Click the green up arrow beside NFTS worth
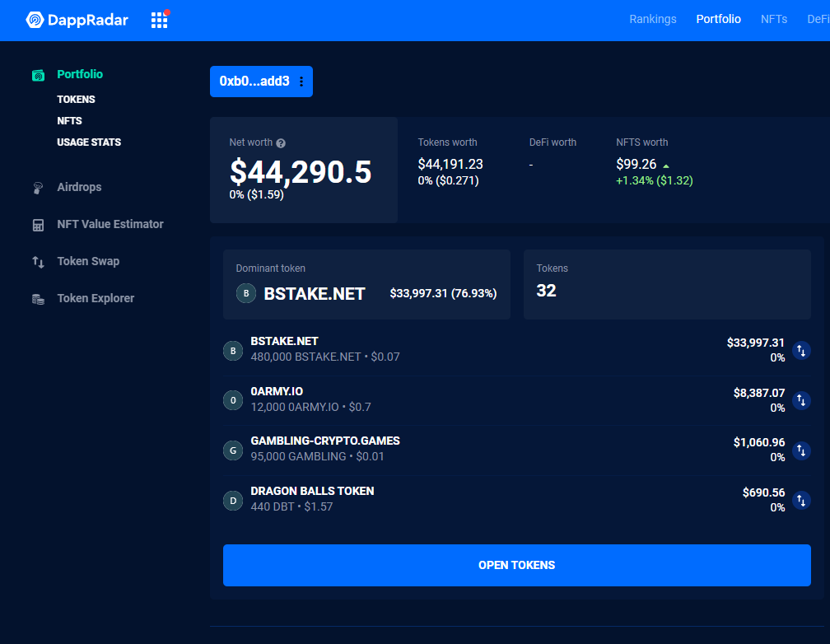The height and width of the screenshot is (644, 830). click(666, 166)
